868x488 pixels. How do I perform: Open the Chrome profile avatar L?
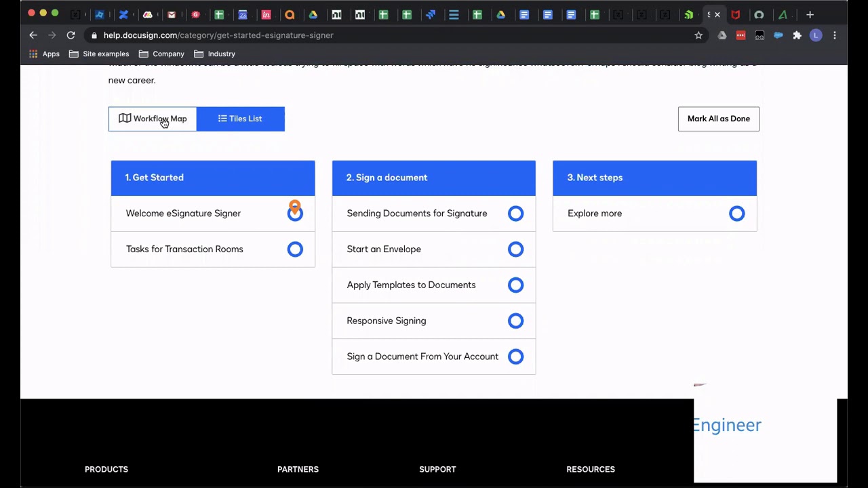(816, 35)
